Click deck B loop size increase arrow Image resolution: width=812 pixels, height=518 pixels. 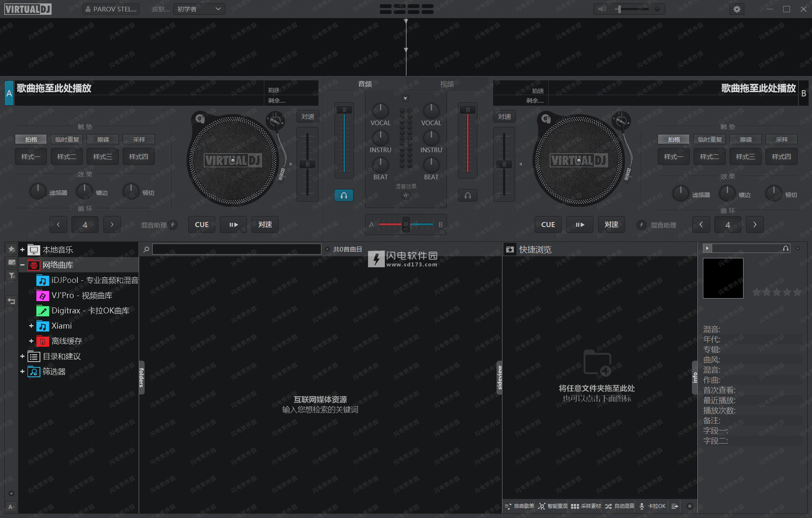click(x=754, y=225)
